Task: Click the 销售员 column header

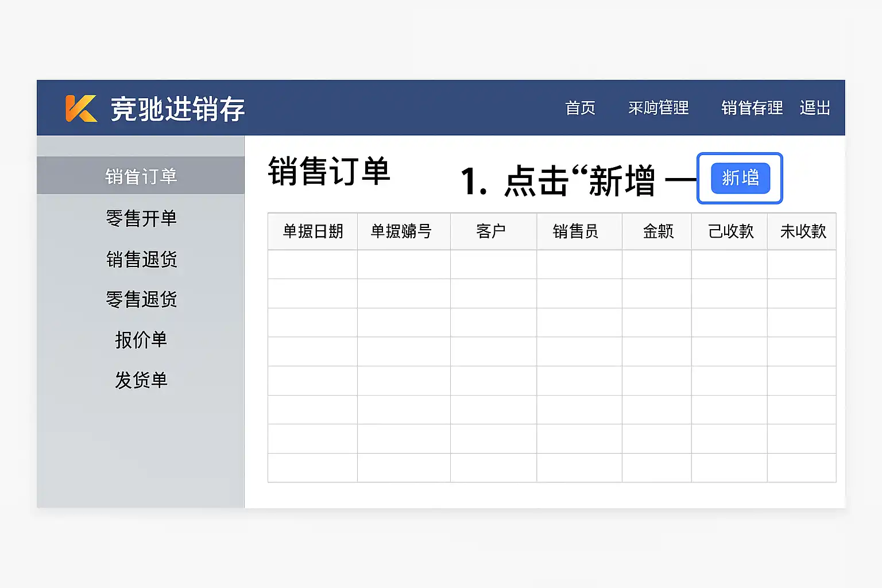Action: pos(575,231)
